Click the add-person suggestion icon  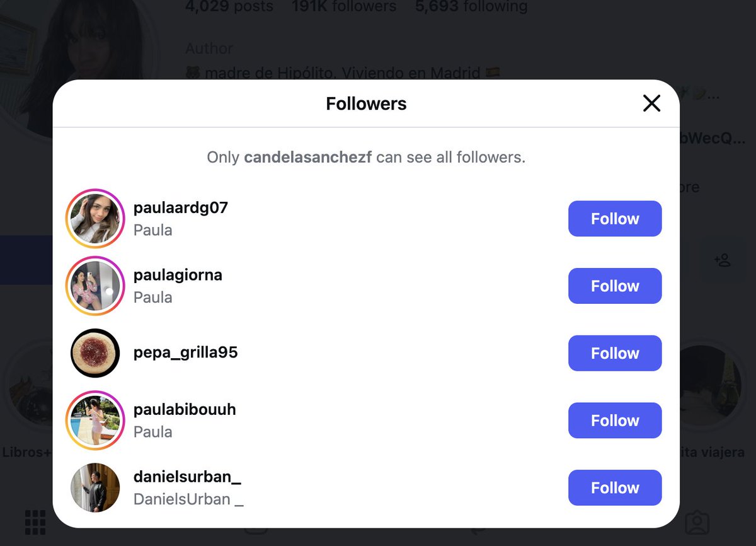(722, 260)
